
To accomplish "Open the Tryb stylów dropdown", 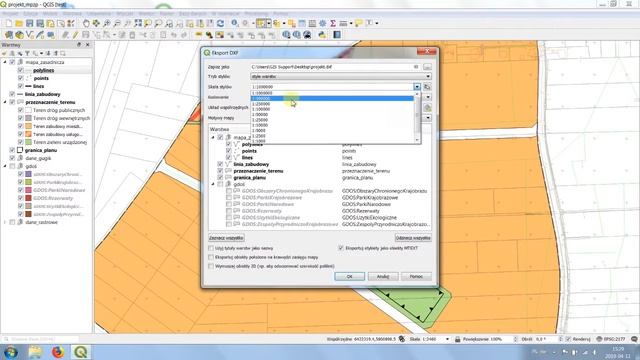I will point(341,76).
